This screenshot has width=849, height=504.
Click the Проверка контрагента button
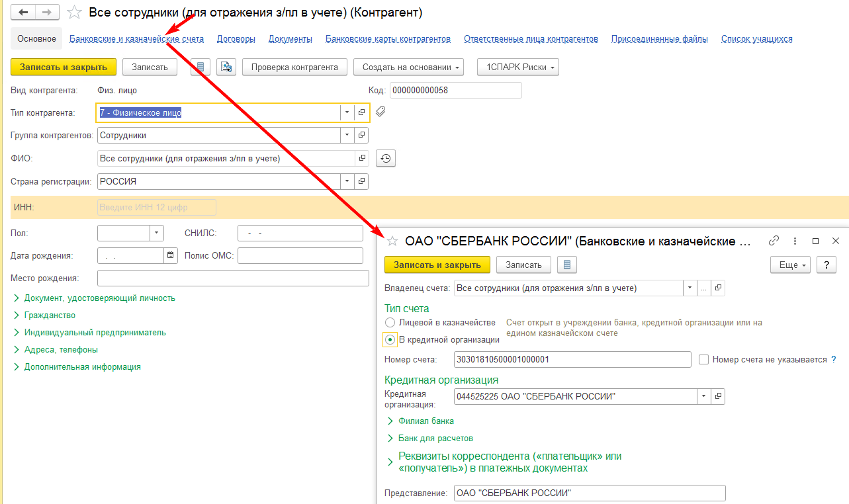click(x=294, y=67)
